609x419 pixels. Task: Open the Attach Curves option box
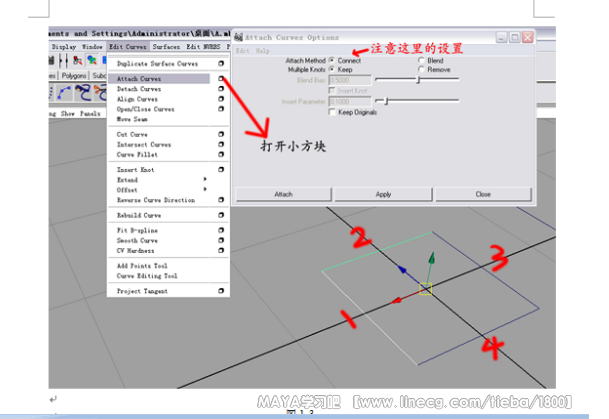[221, 78]
